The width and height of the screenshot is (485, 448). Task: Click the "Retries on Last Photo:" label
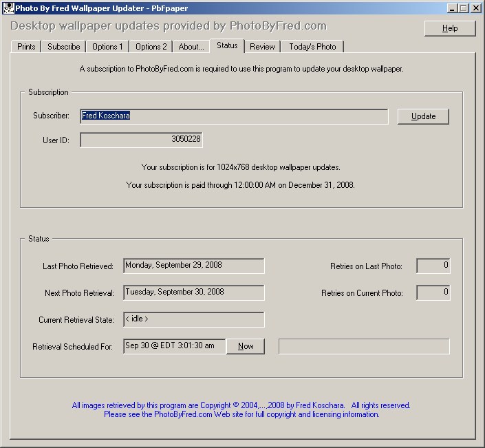click(366, 266)
